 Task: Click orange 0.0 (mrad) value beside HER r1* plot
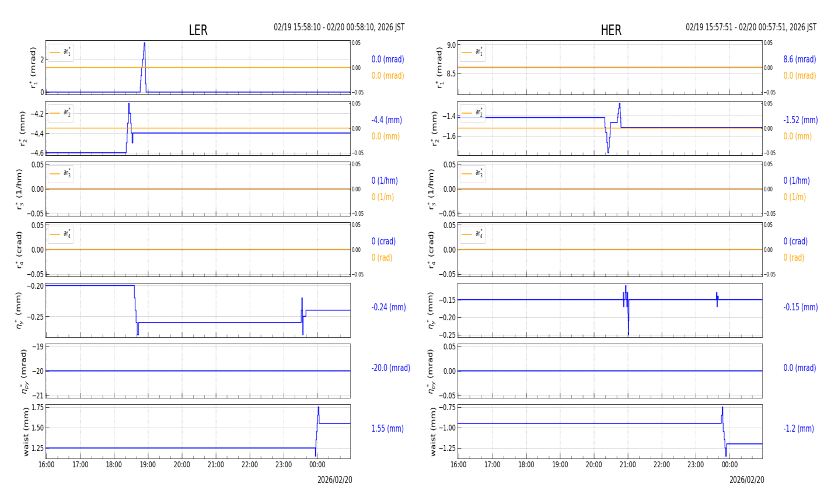click(799, 76)
